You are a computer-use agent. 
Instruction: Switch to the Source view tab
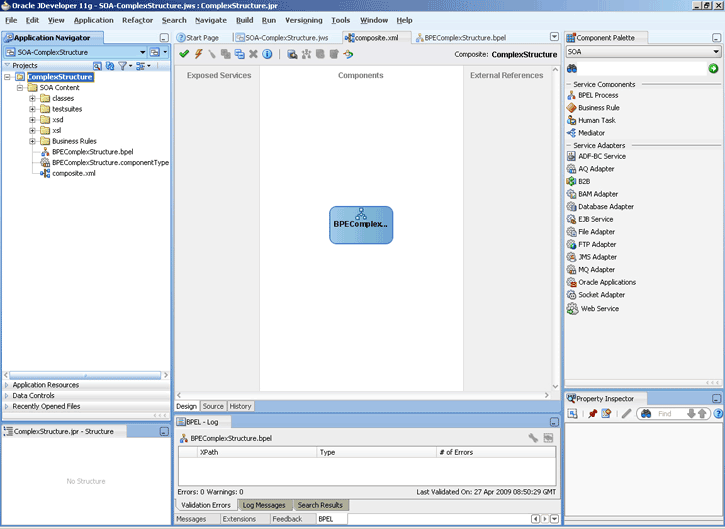(x=213, y=406)
